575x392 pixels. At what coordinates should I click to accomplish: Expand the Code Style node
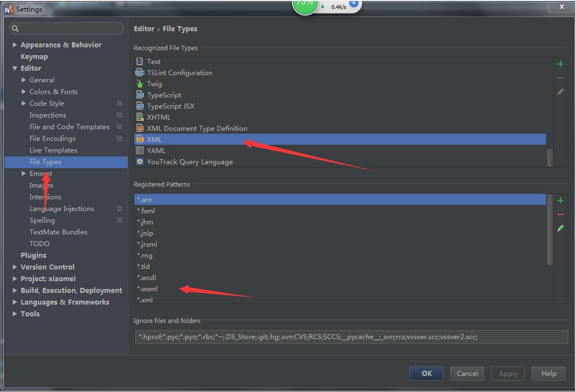coord(23,104)
